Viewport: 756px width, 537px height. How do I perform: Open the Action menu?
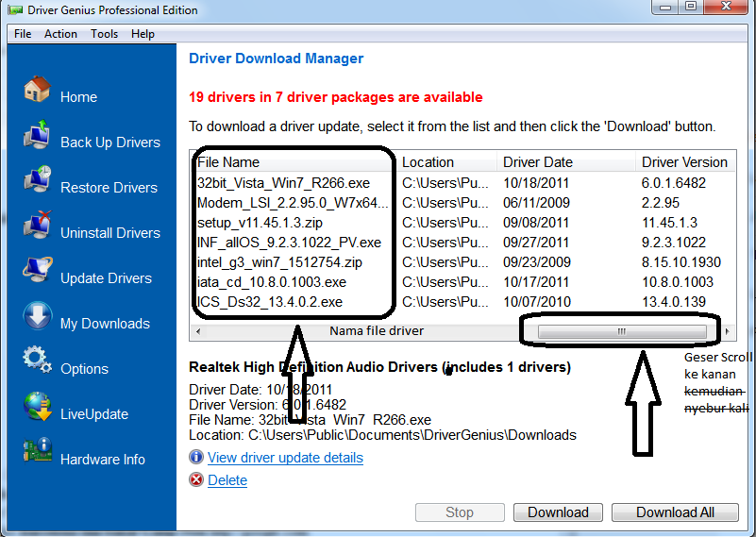pyautogui.click(x=60, y=34)
